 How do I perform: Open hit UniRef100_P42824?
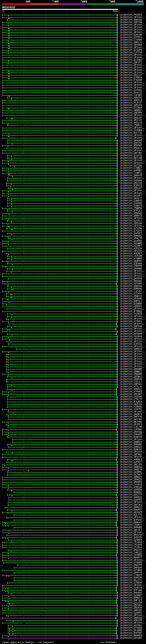(131, 15)
